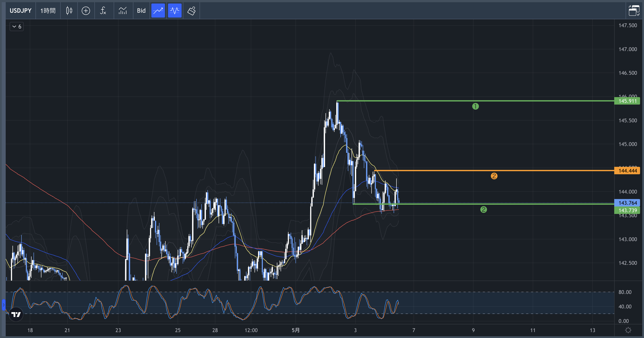Viewport: 644px width, 338px height.
Task: Open the fx indicators menu
Action: pyautogui.click(x=103, y=11)
